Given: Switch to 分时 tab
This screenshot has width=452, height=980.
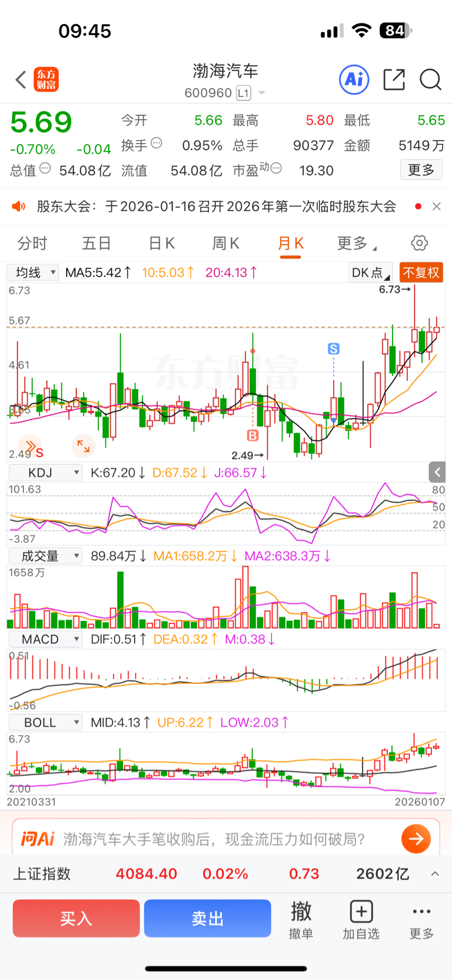Looking at the screenshot, I should point(32,243).
